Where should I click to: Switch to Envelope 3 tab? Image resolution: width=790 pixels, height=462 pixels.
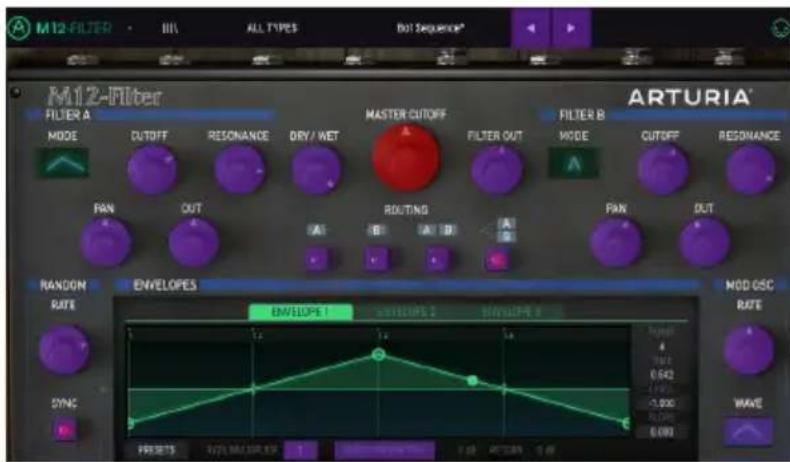(x=510, y=312)
